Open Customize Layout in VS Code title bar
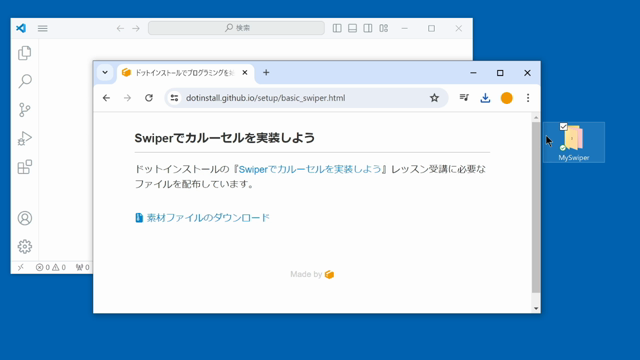640x360 pixels. coord(383,28)
